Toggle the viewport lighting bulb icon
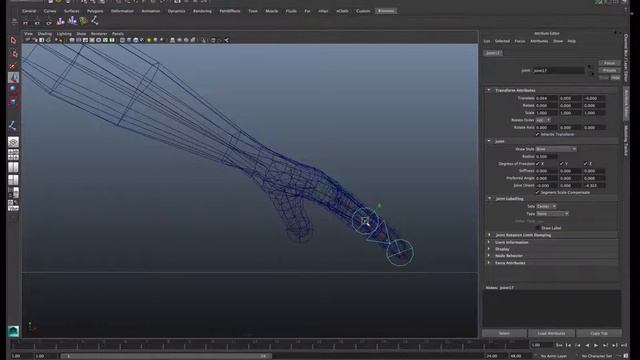 coord(149,40)
